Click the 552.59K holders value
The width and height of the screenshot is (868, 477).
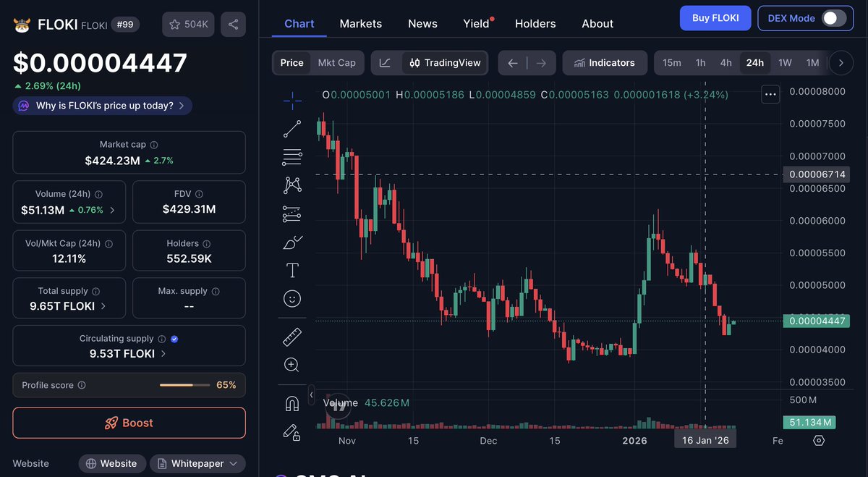189,258
